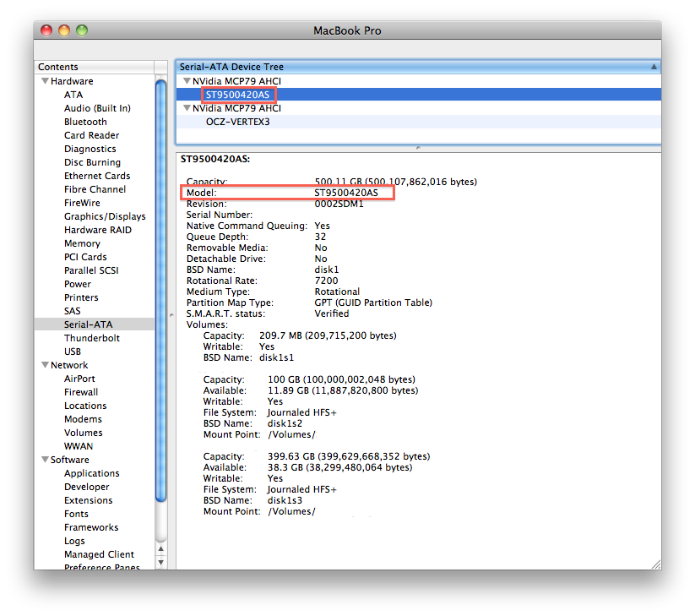Open Managed Client entry
This screenshot has height=616, width=695.
click(x=99, y=554)
